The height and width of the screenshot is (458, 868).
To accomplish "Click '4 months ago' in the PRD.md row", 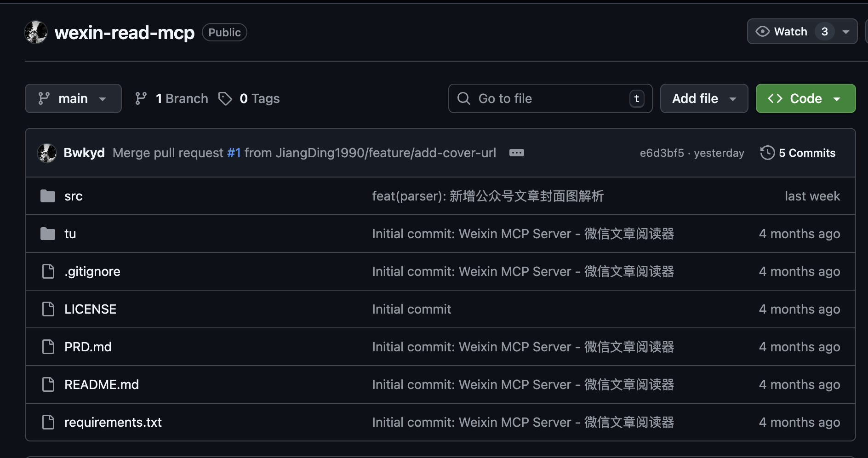I will tap(799, 347).
